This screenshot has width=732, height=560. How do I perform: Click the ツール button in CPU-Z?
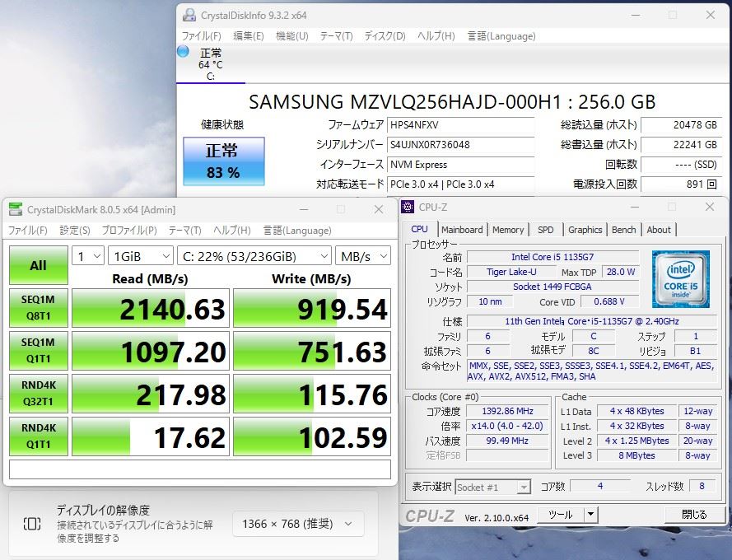[560, 515]
